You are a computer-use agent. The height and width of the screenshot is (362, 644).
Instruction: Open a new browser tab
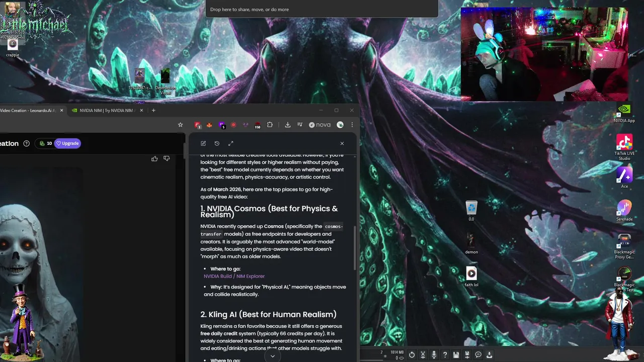point(153,110)
